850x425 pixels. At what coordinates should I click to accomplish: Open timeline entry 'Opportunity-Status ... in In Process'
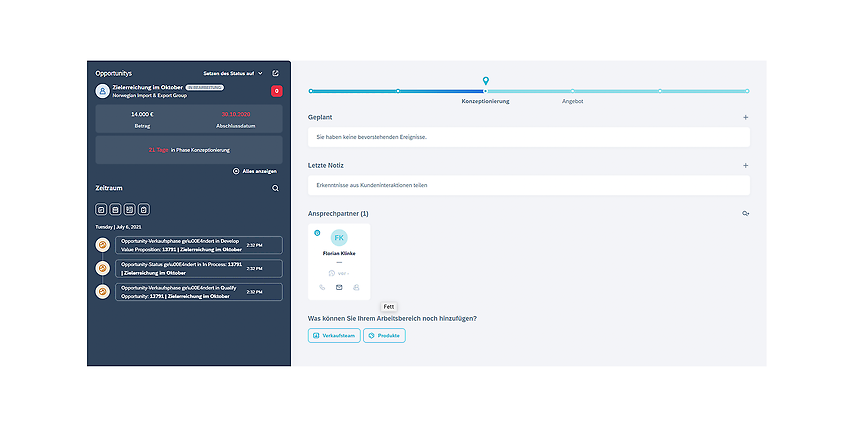point(199,268)
